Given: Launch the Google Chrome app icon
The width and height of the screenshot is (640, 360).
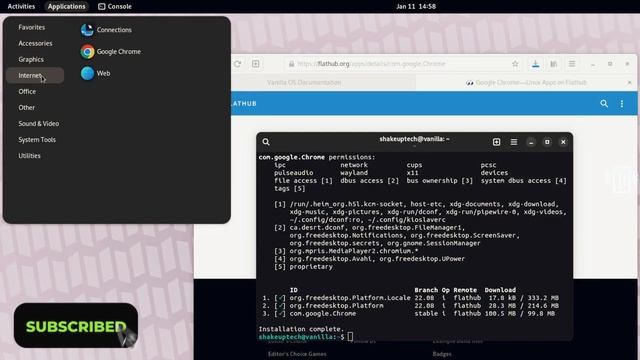Looking at the screenshot, I should point(87,51).
